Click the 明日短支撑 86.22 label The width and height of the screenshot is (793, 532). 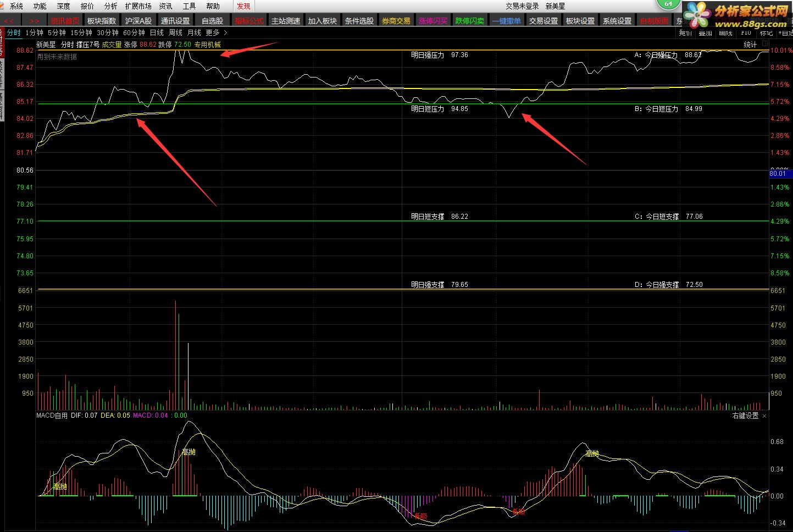440,217
